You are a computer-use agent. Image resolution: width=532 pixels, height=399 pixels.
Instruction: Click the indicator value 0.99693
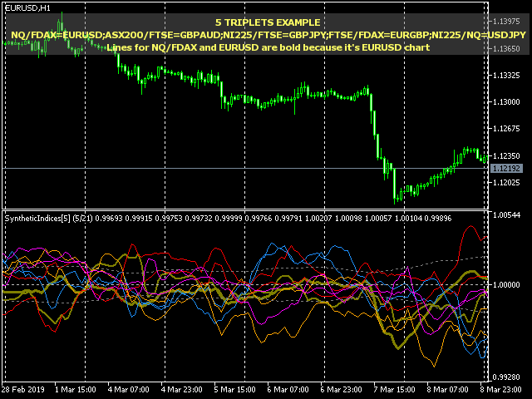click(109, 219)
